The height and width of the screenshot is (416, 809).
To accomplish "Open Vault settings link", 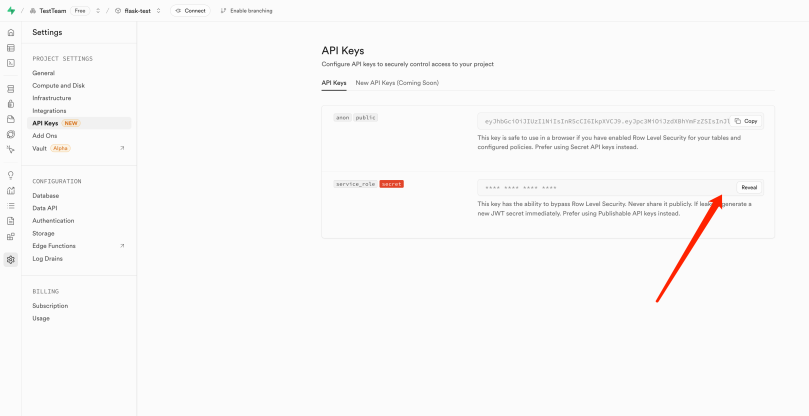I will pos(40,148).
